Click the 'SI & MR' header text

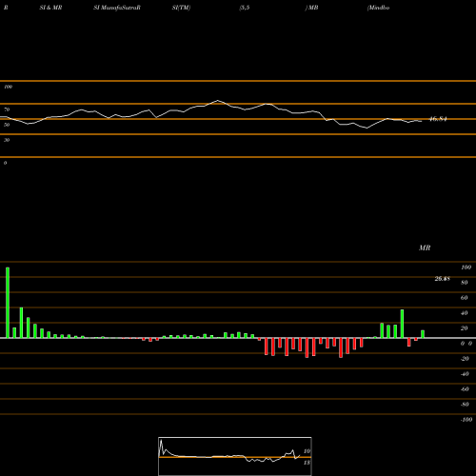coord(50,8)
